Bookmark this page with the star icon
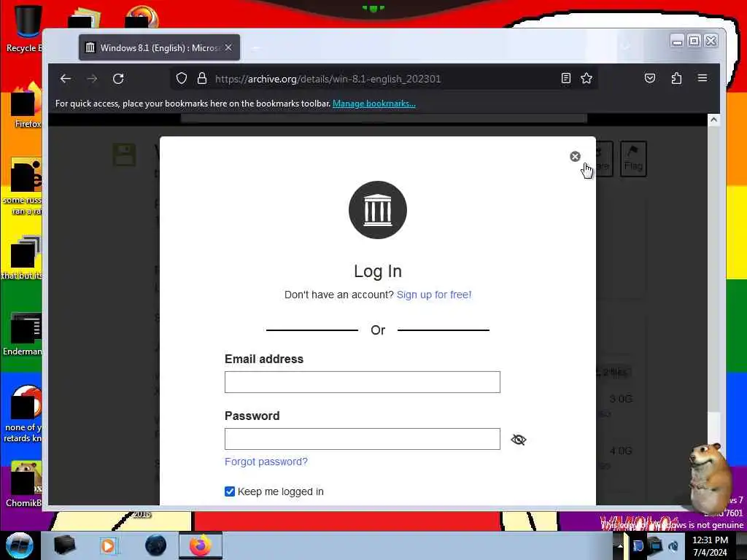Image resolution: width=747 pixels, height=560 pixels. (x=587, y=78)
